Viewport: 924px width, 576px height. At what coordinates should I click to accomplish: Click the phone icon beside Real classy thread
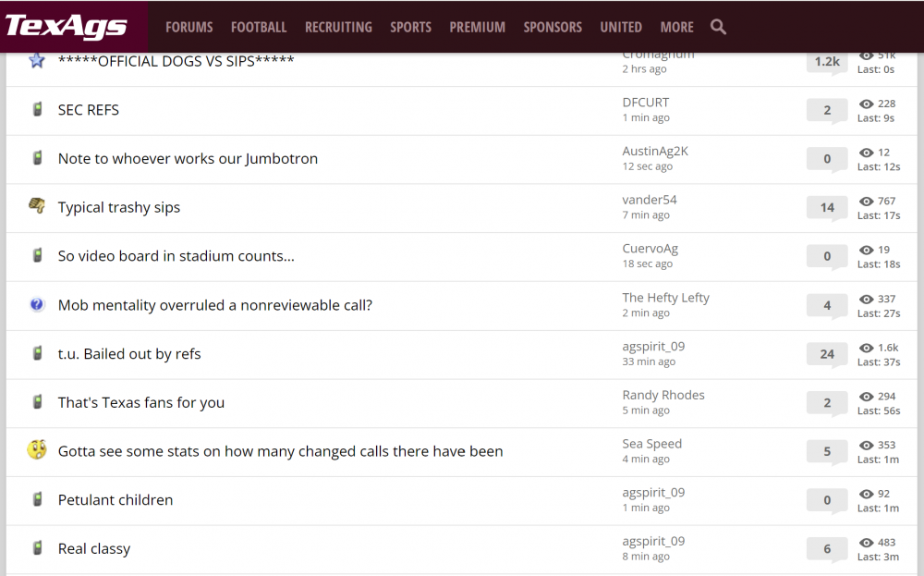[36, 547]
